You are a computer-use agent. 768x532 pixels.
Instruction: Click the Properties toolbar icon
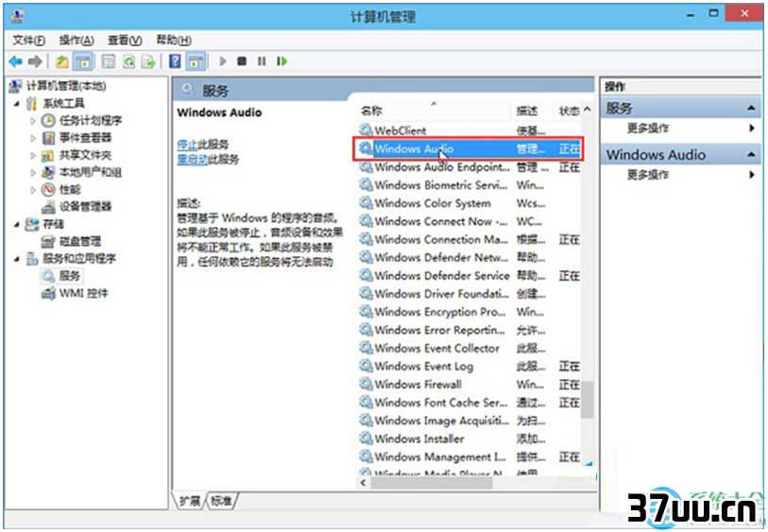pyautogui.click(x=109, y=61)
